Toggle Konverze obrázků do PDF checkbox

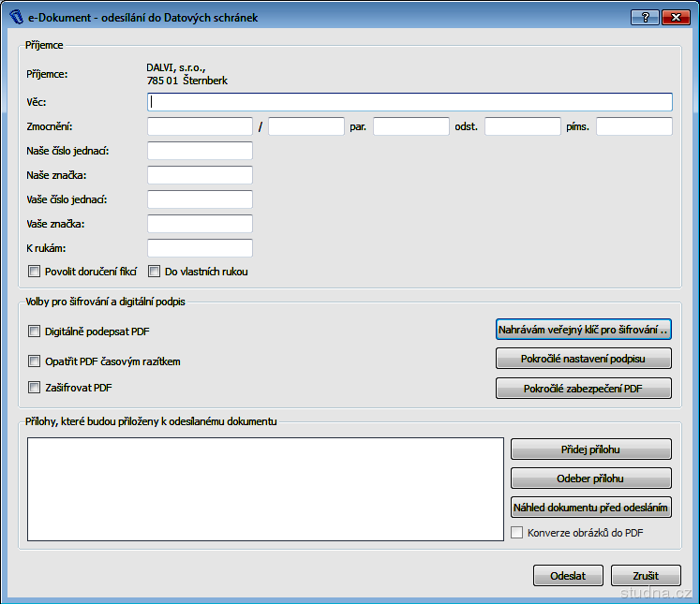(x=517, y=533)
